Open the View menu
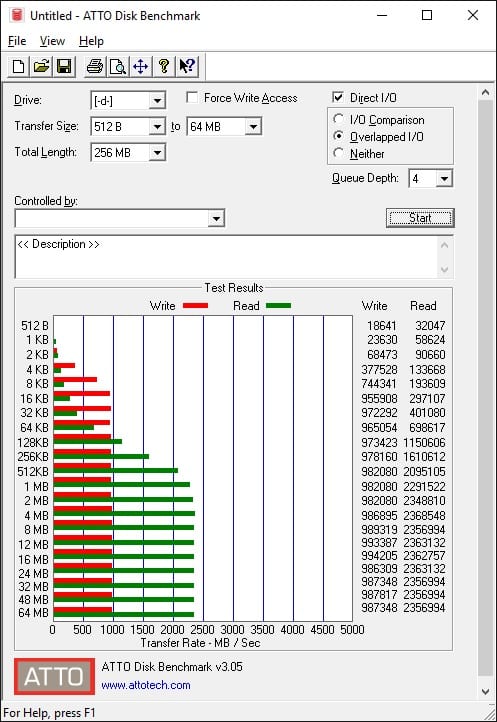Viewport: 497px width, 722px height. [x=52, y=41]
